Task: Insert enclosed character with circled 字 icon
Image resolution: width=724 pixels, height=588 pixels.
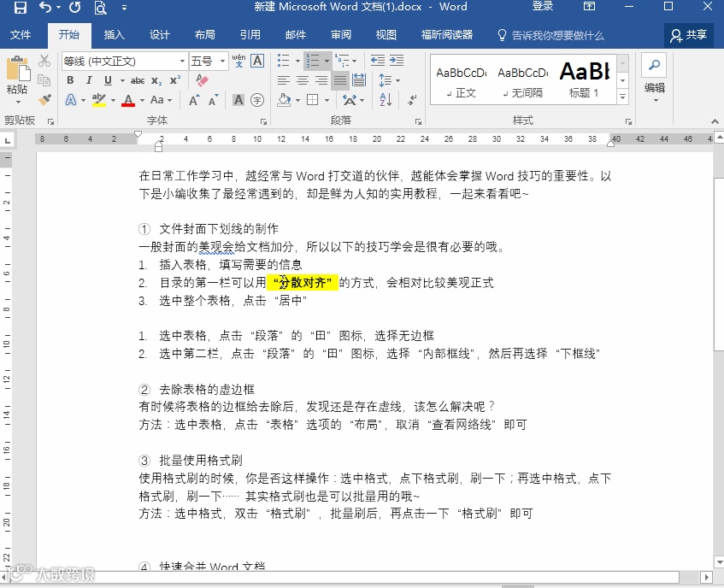Action: click(257, 100)
